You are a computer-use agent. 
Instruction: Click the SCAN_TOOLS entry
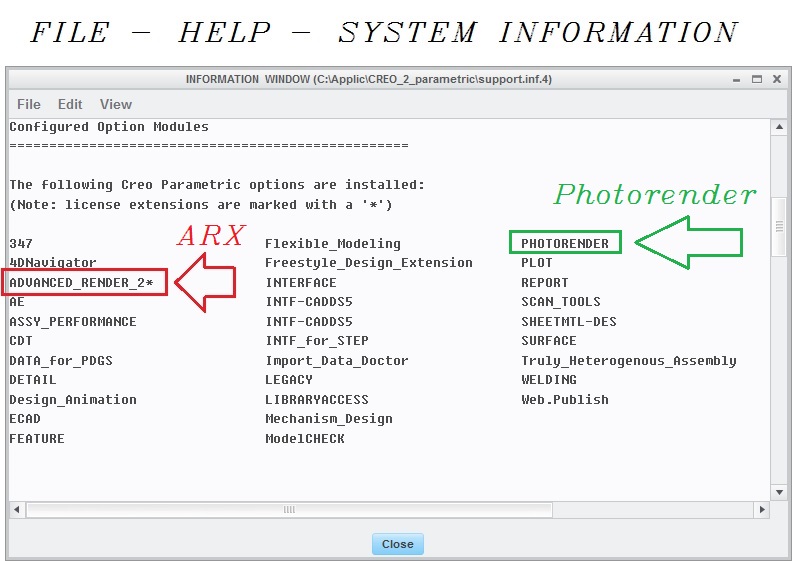561,302
